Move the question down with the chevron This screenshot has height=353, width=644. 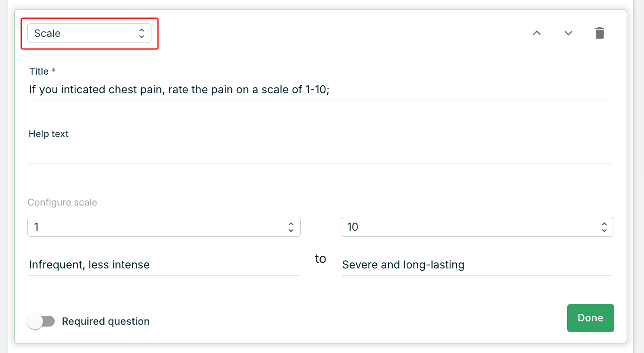click(568, 33)
